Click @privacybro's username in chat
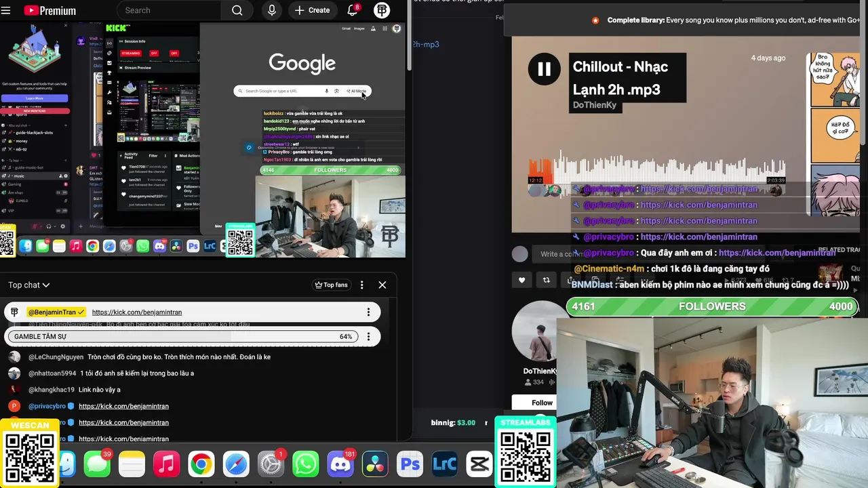This screenshot has width=868, height=488. point(47,407)
